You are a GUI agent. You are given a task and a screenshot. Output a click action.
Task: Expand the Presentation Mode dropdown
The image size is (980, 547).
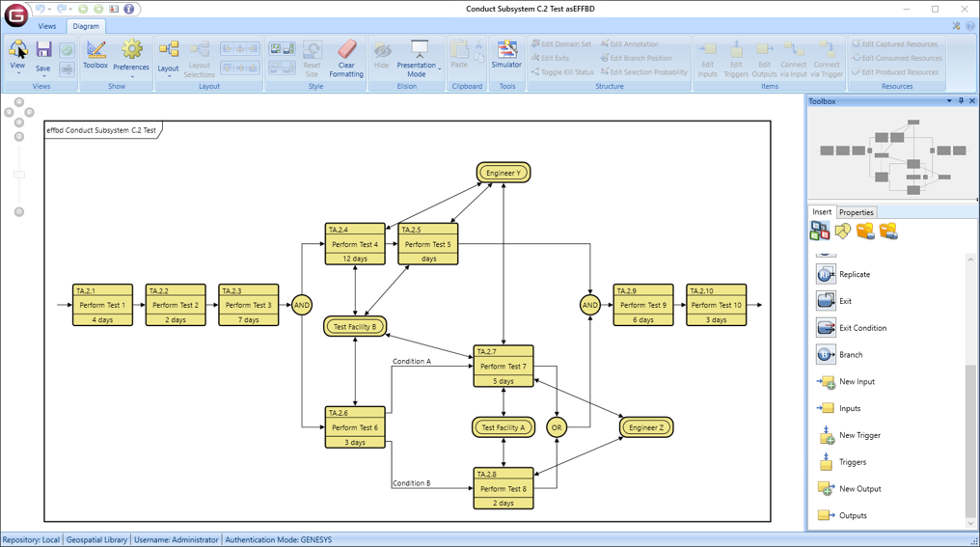(439, 69)
